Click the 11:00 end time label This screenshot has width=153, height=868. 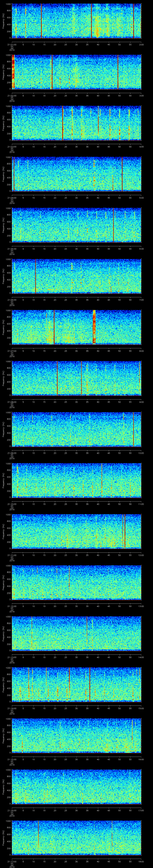point(141,504)
